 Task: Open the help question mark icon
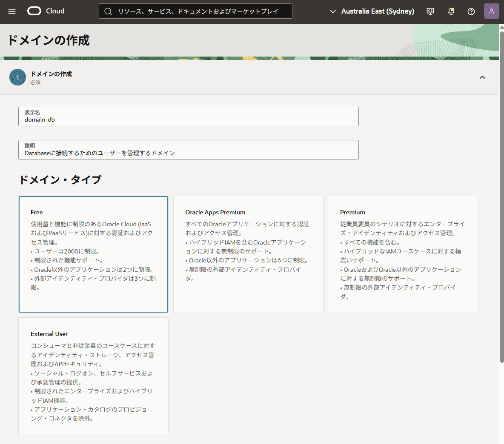471,11
